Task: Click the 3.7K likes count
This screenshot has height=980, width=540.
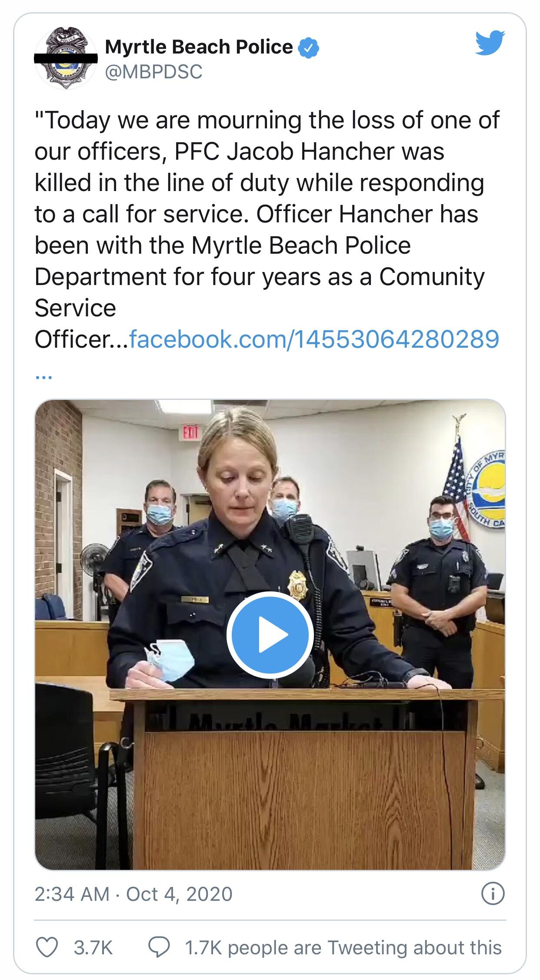Action: click(x=93, y=947)
